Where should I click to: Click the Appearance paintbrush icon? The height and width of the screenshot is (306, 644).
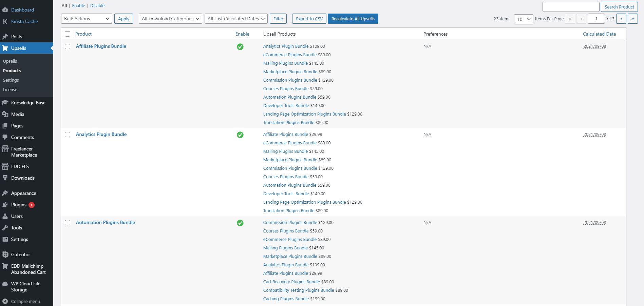pos(5,193)
